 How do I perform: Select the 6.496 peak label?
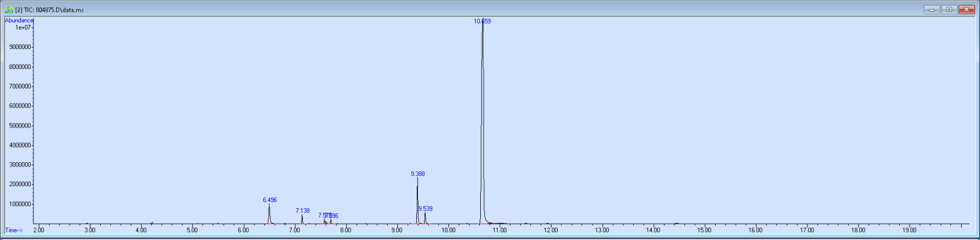coord(270,200)
